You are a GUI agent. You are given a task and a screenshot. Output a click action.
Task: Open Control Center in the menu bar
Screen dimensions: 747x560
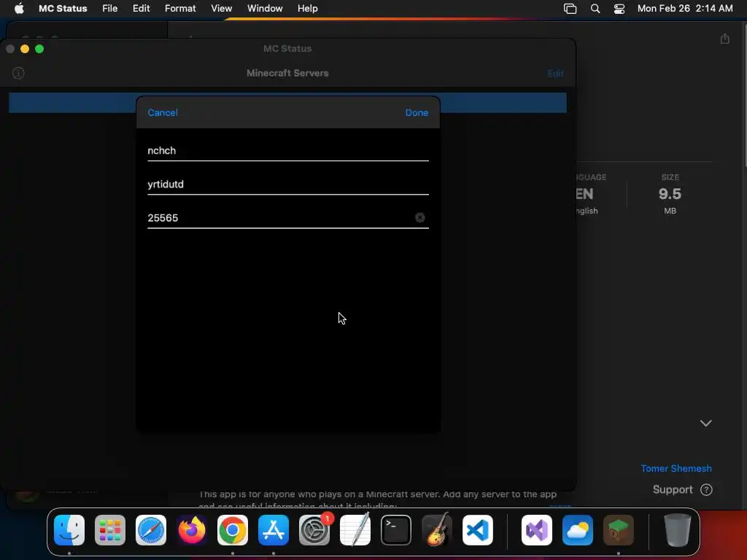click(x=619, y=9)
